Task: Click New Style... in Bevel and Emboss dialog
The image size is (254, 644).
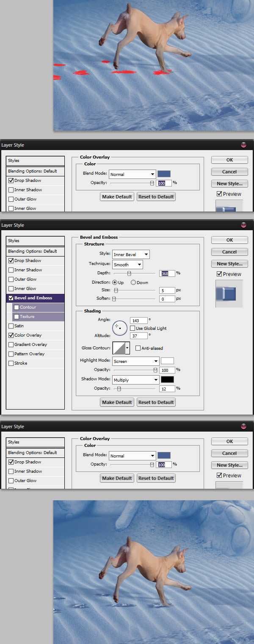Action: [229, 264]
